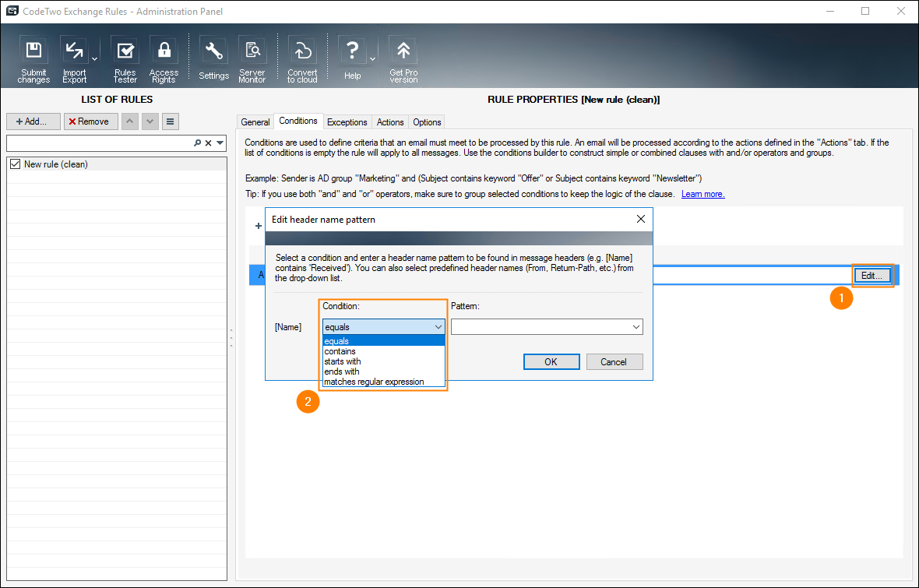Choose 'ends with' from the condition list
The image size is (919, 588).
384,371
